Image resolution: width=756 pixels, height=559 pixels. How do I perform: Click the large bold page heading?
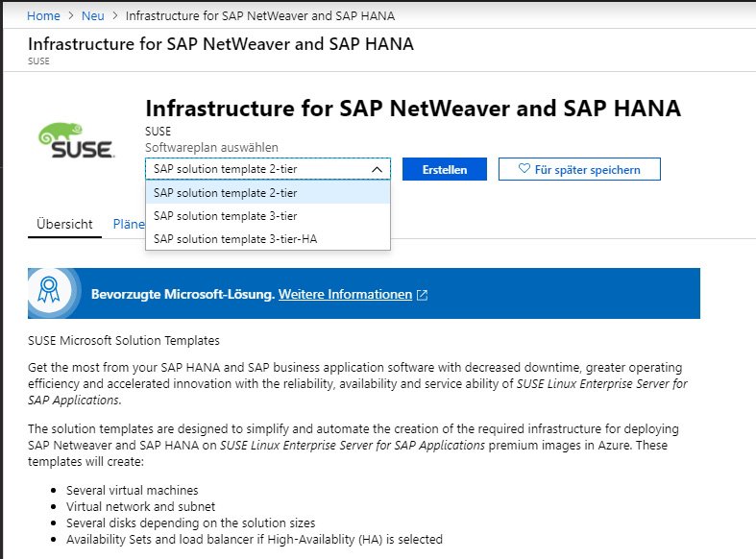413,109
